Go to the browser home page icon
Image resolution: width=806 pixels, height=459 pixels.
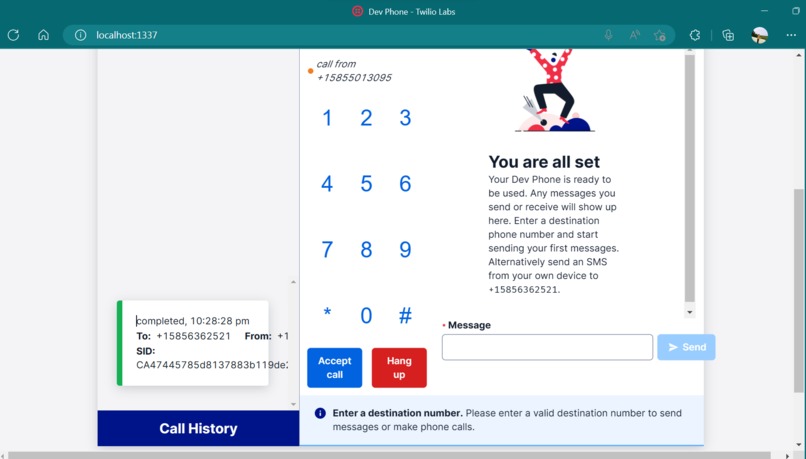pyautogui.click(x=44, y=35)
